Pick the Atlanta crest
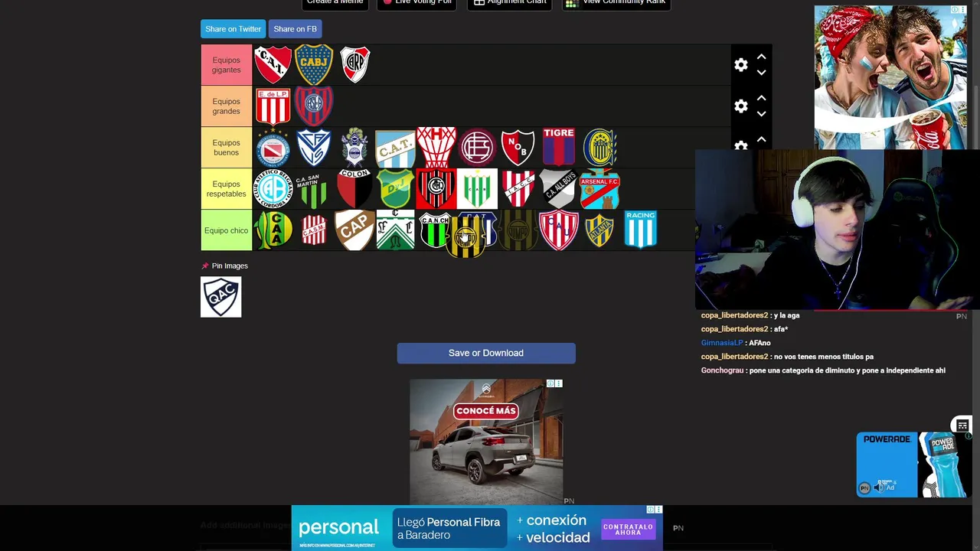 click(x=599, y=230)
